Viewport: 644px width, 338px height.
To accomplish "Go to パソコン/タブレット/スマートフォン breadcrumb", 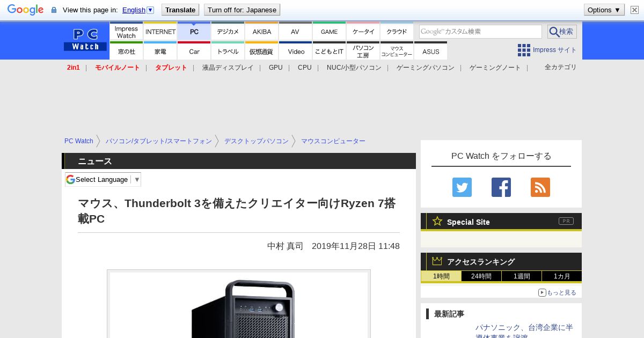I will [159, 141].
